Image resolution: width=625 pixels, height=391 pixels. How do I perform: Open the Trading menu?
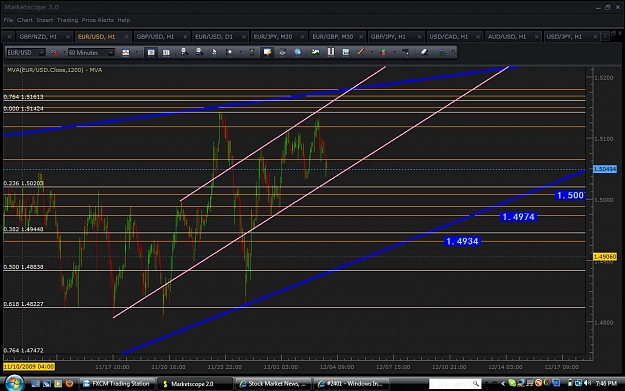tap(67, 20)
